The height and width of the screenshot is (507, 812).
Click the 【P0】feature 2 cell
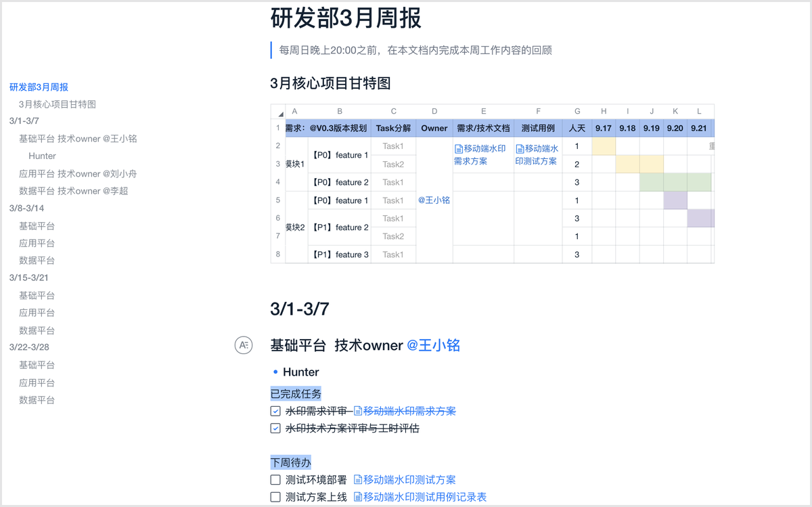tap(340, 182)
